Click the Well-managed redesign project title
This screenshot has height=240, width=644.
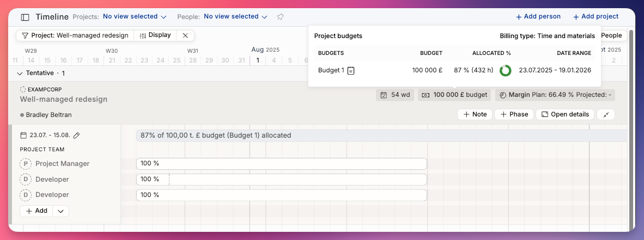(64, 99)
